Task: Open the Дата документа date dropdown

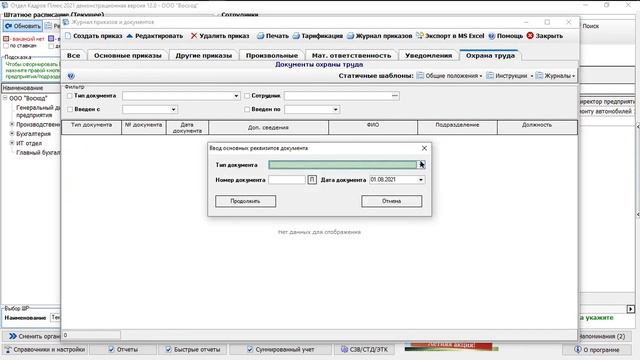Action: 421,180
